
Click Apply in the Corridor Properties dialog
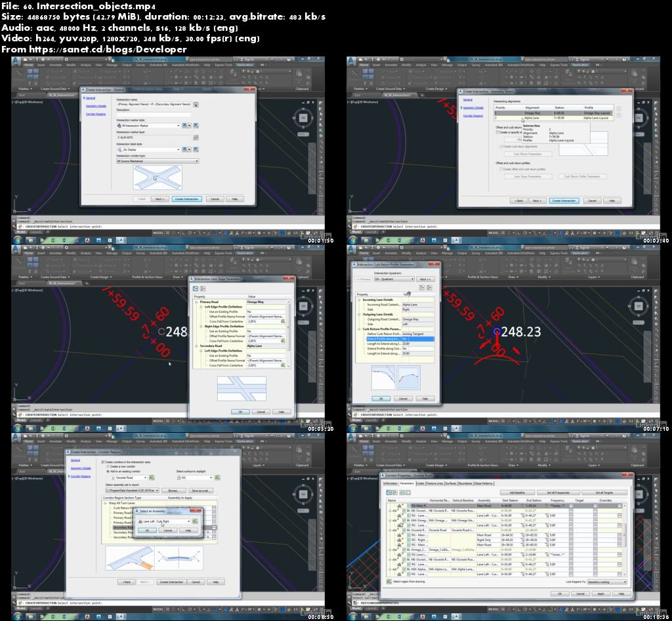(x=600, y=593)
